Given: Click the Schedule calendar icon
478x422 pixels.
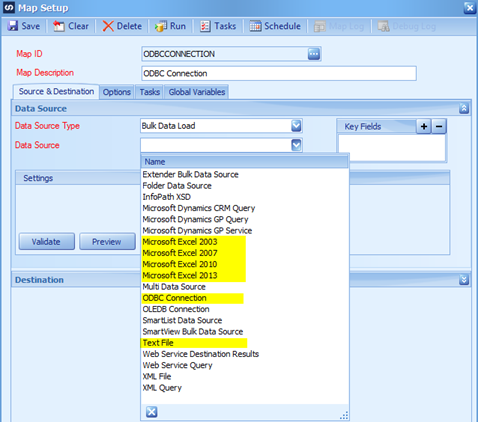Looking at the screenshot, I should click(x=255, y=26).
